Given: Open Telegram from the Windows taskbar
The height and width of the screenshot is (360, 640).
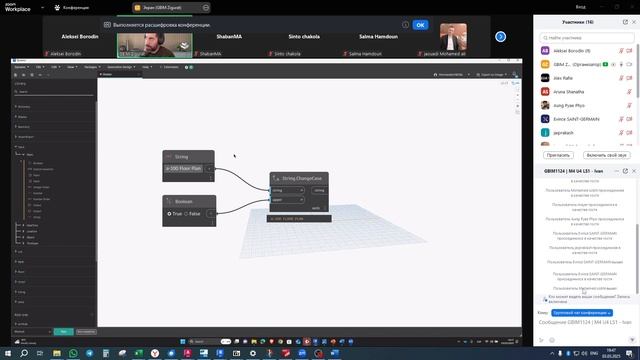Looking at the screenshot, I should point(89,353).
